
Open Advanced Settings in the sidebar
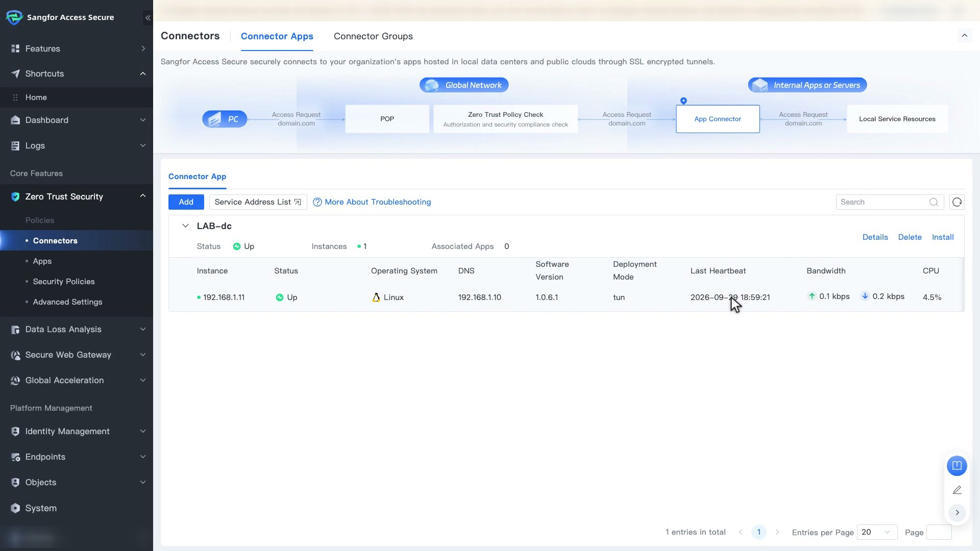coord(68,302)
